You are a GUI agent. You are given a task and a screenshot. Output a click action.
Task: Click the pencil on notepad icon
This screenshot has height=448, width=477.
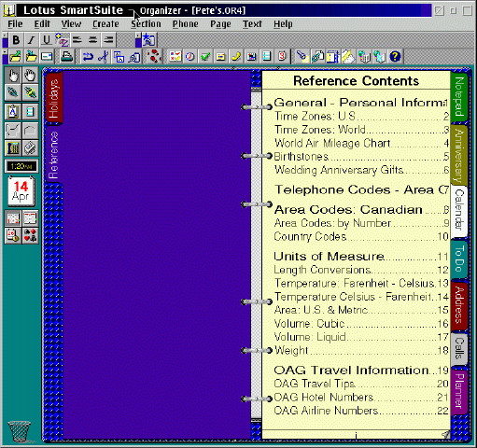tap(348, 57)
